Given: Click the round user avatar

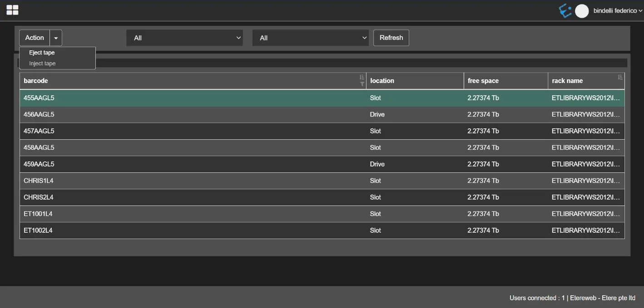Looking at the screenshot, I should click(582, 11).
